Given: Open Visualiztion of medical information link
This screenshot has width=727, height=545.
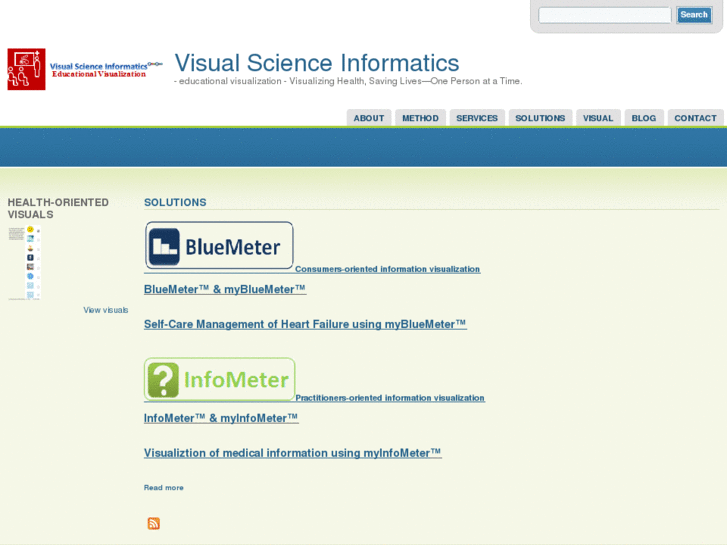Looking at the screenshot, I should 293,453.
